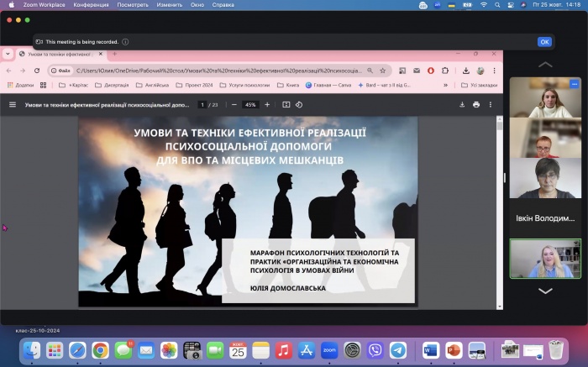Open Google Chrome from the Dock
This screenshot has width=588, height=367.
101,351
